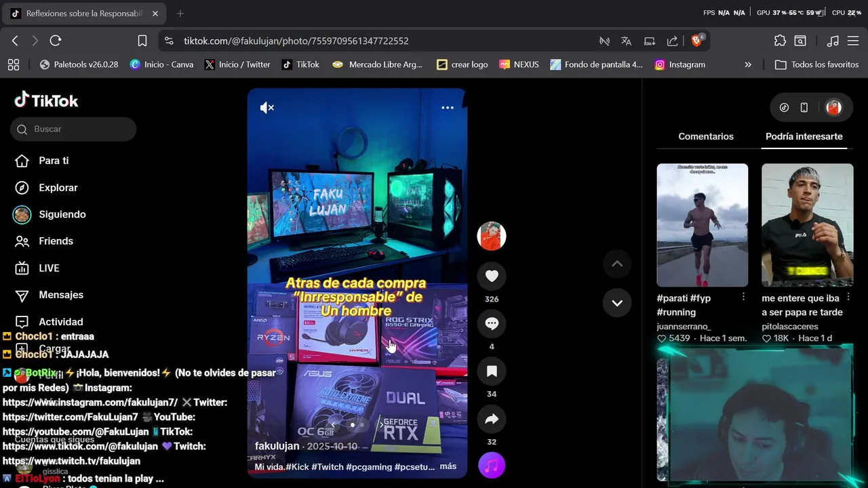Unmute the TikTok video sound
This screenshot has width=868, height=488.
click(x=267, y=108)
